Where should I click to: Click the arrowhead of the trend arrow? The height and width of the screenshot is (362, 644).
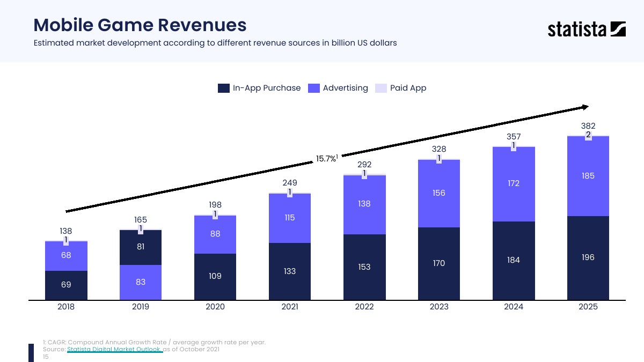pyautogui.click(x=585, y=108)
